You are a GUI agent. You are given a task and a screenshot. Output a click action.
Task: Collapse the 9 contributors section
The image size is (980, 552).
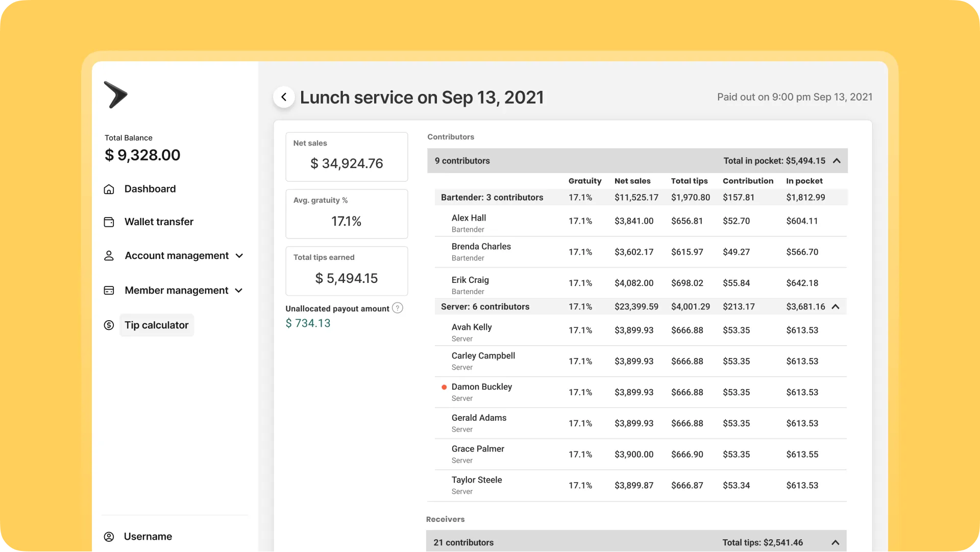pyautogui.click(x=837, y=161)
